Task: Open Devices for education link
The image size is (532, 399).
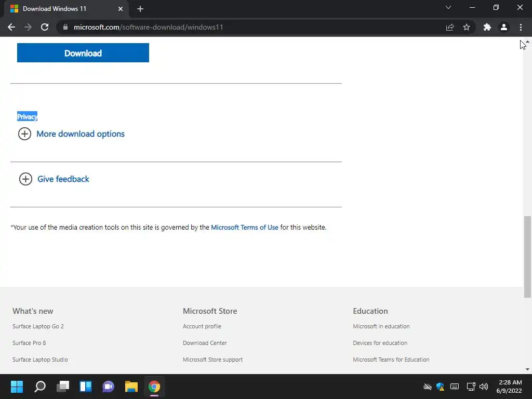Action: coord(380,343)
